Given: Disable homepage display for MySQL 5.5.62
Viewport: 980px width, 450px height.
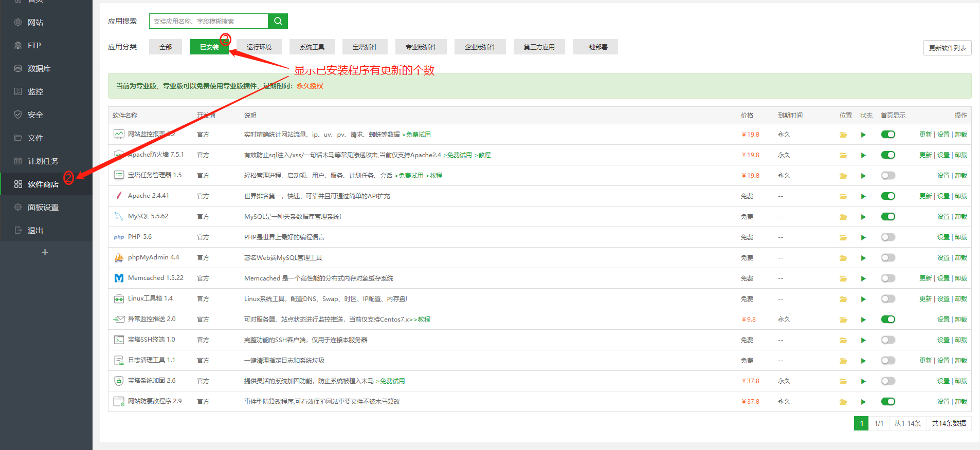Looking at the screenshot, I should tap(888, 217).
